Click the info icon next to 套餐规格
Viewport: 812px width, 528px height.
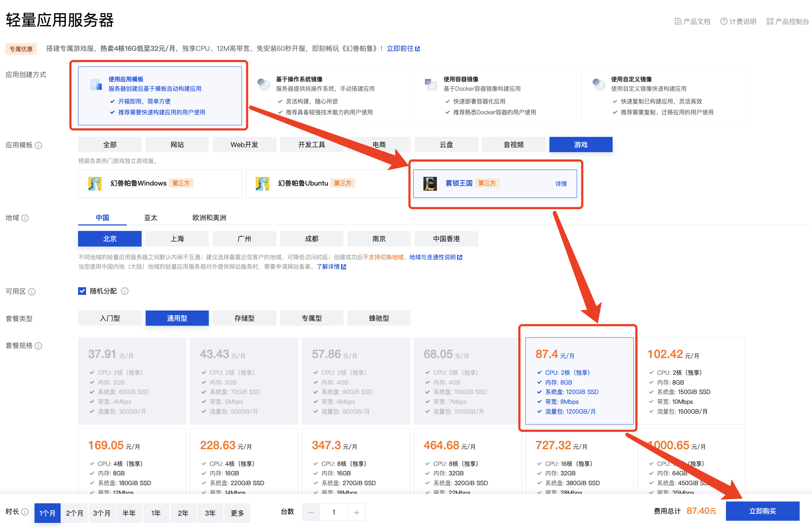click(x=38, y=346)
